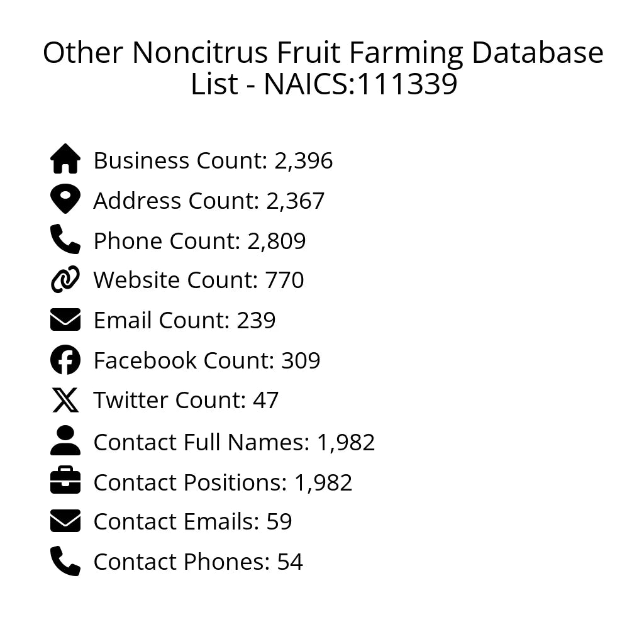The width and height of the screenshot is (644, 644).
Task: Click the envelope icon beside Contact Emails
Action: point(65,521)
